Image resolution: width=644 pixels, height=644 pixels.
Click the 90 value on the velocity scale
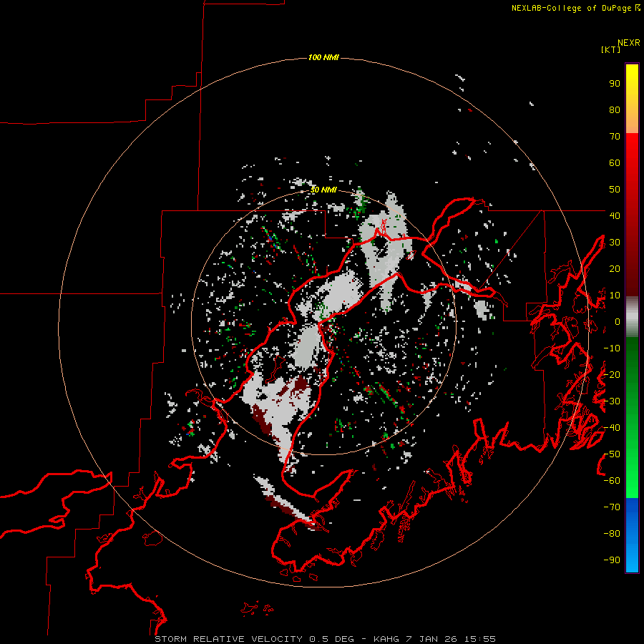coord(615,84)
